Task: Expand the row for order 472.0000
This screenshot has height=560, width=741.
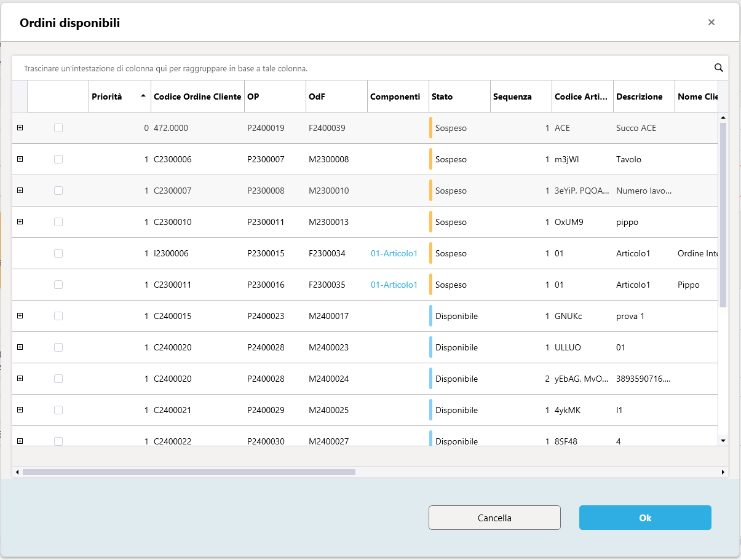Action: (20, 128)
